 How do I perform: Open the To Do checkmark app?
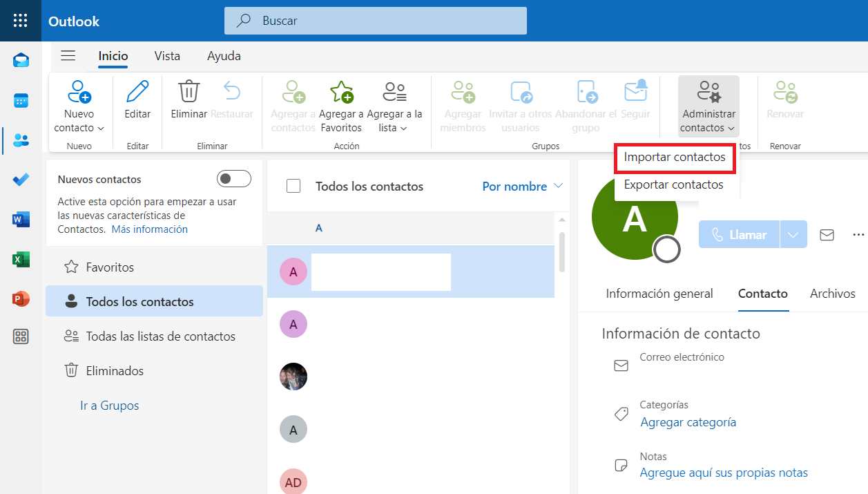[x=21, y=180]
